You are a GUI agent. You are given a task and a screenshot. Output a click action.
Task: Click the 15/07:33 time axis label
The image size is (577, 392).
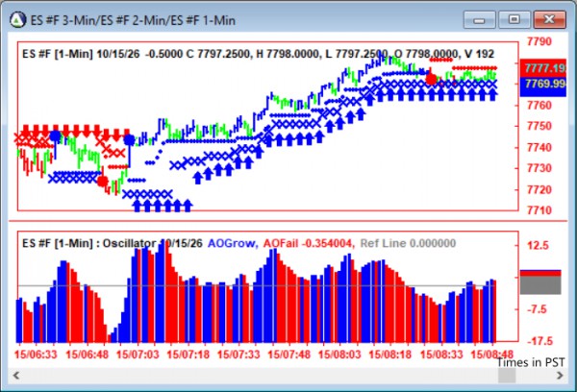(238, 355)
